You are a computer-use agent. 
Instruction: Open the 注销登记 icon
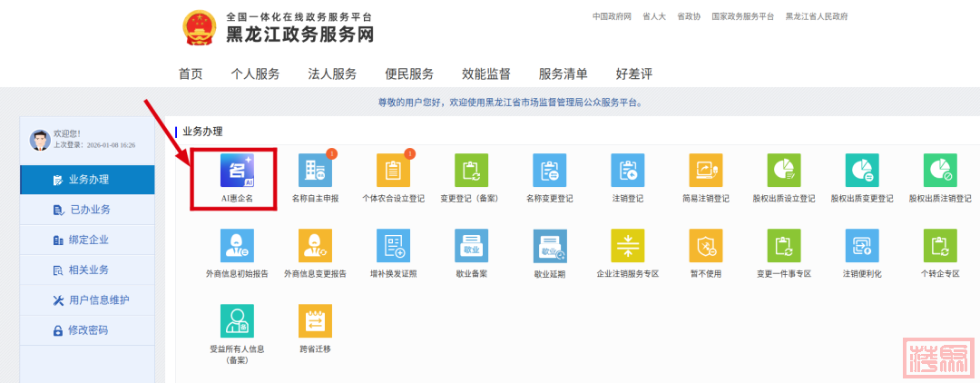(x=627, y=171)
